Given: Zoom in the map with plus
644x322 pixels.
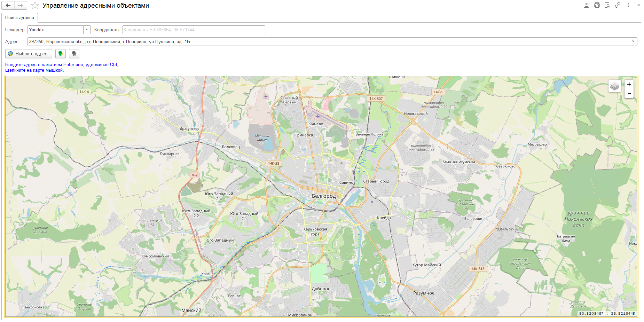Looking at the screenshot, I should tap(629, 84).
